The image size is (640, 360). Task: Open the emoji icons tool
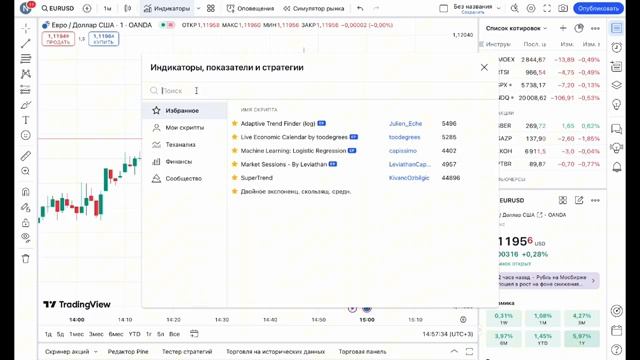click(x=26, y=136)
